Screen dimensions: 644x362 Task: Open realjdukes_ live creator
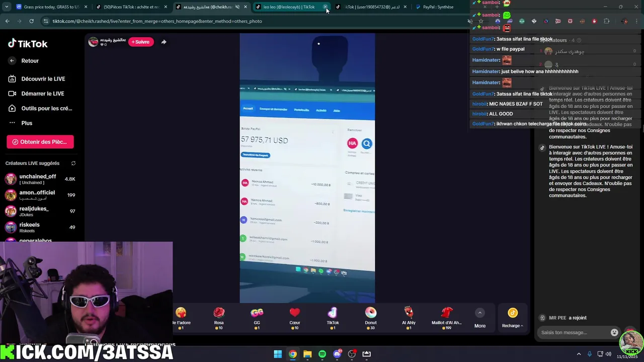click(x=40, y=211)
